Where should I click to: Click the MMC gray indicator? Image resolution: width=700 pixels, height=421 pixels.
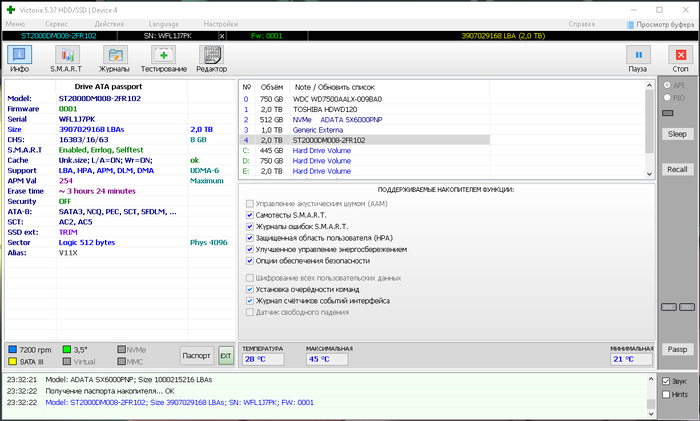[121, 361]
